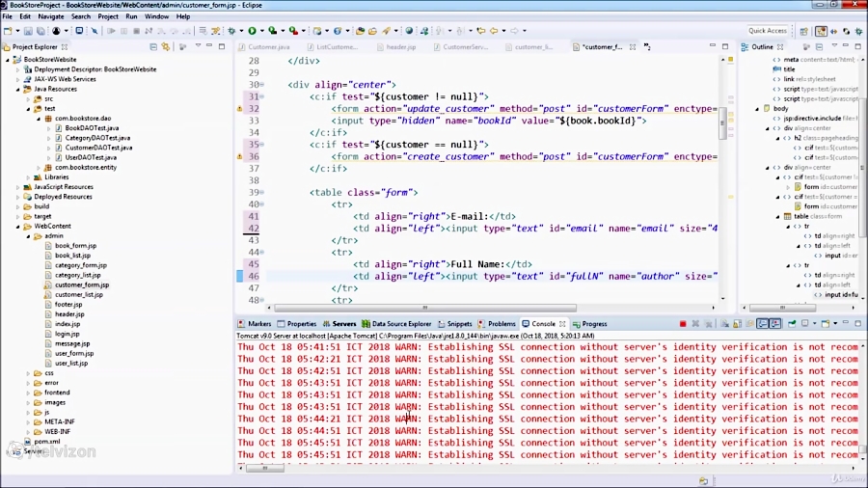This screenshot has width=868, height=488.
Task: Open the Run configurations dropdown arrow
Action: click(x=261, y=31)
